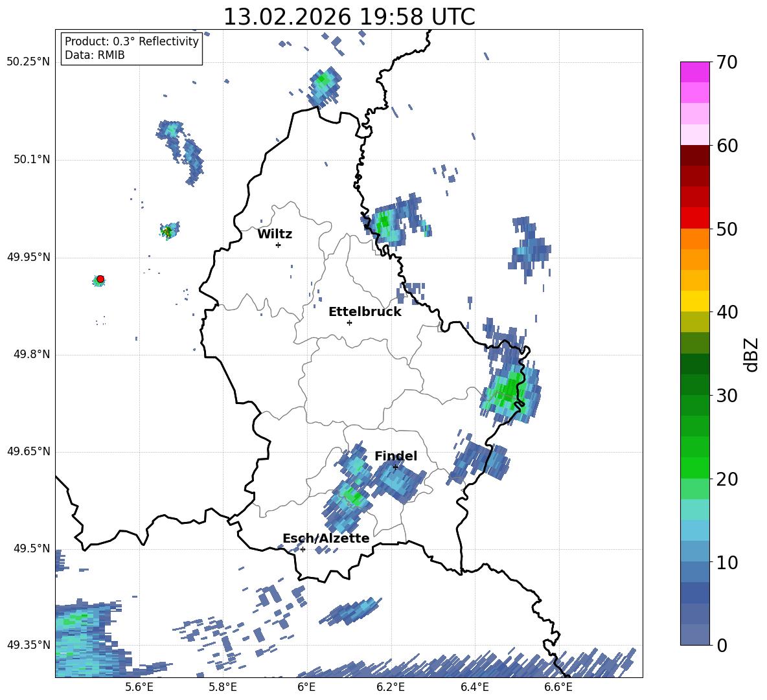
Task: Click the Findel station cross marker
Action: [395, 468]
